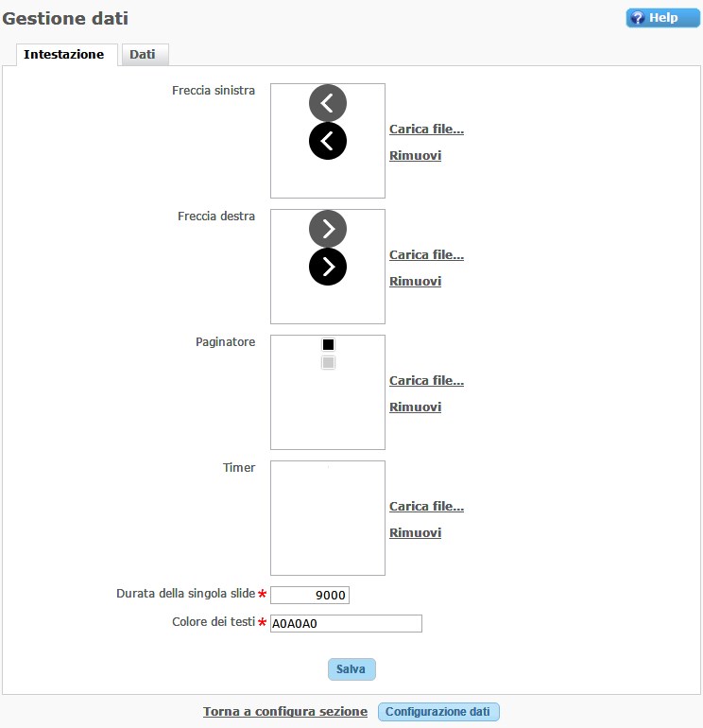Switch to the Intestazione tab
Image resolution: width=703 pixels, height=728 pixels.
point(64,55)
